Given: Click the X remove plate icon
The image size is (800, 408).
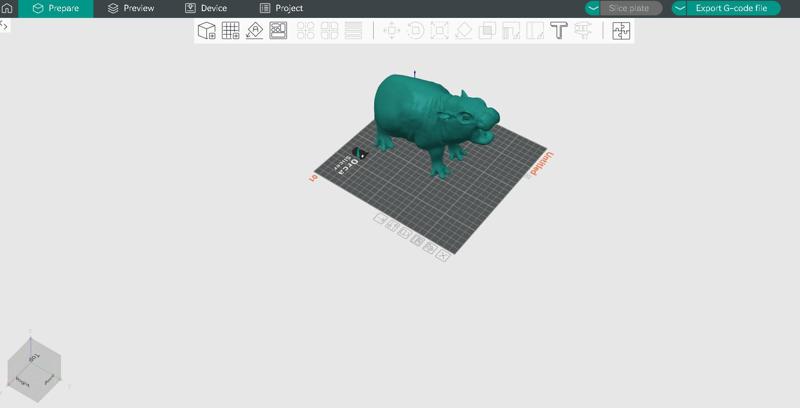Looking at the screenshot, I should pyautogui.click(x=443, y=256).
